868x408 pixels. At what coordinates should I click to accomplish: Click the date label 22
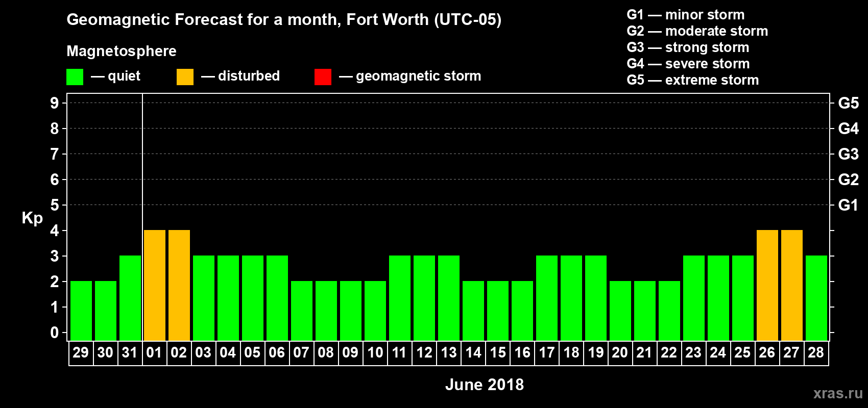click(669, 352)
